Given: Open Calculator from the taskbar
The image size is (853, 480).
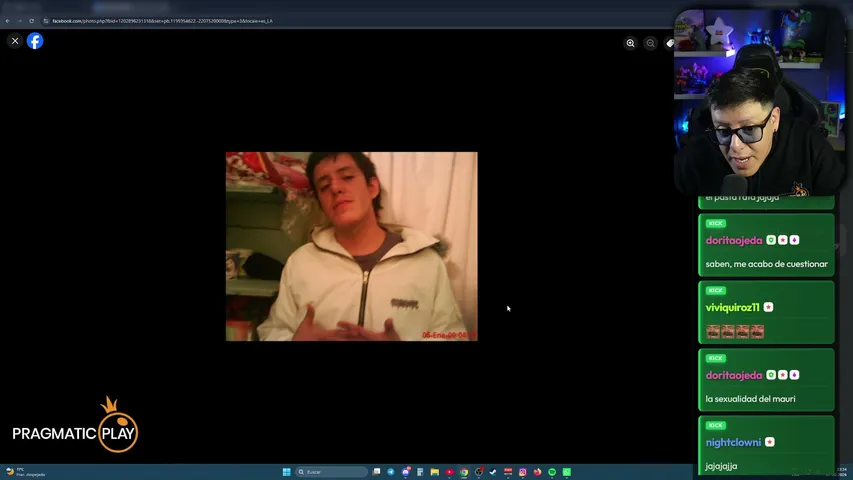Looking at the screenshot, I should (420, 472).
